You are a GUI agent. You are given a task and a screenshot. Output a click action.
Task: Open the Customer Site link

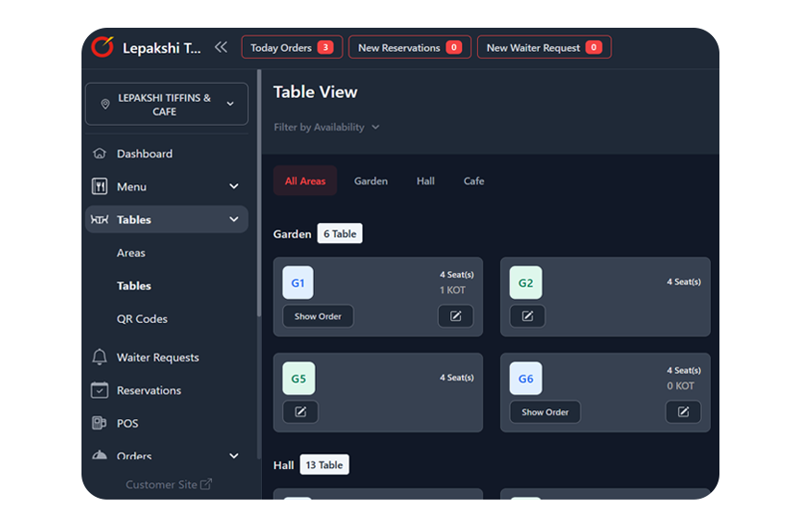click(169, 485)
